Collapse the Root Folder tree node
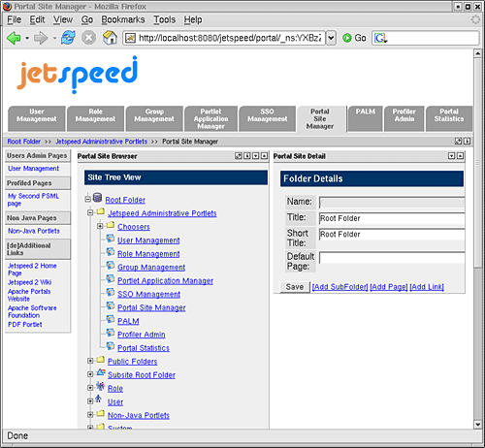This screenshot has height=448, width=485. click(88, 199)
